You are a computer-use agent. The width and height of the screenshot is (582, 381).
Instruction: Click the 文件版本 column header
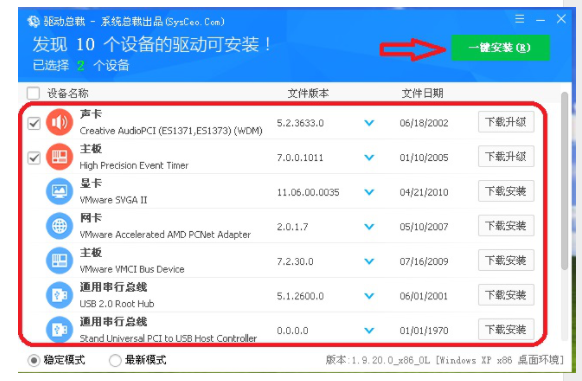308,93
